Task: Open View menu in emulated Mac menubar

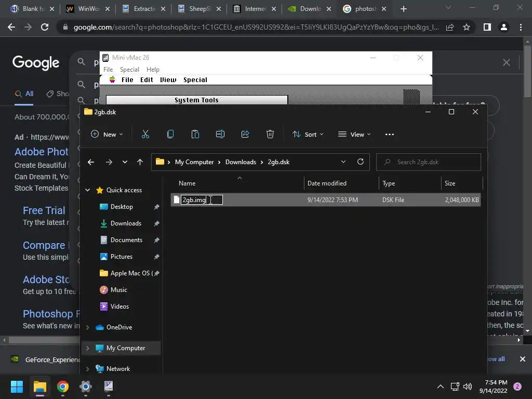Action: (168, 79)
